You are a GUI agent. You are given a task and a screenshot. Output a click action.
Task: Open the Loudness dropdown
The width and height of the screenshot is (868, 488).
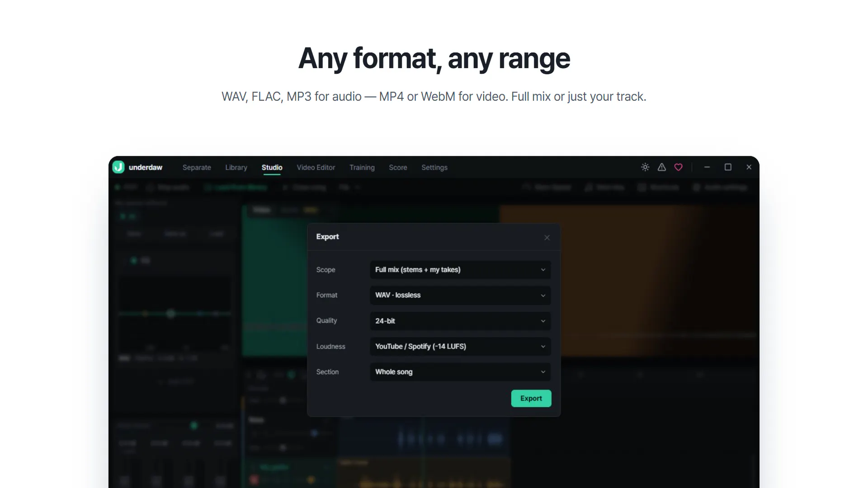460,347
